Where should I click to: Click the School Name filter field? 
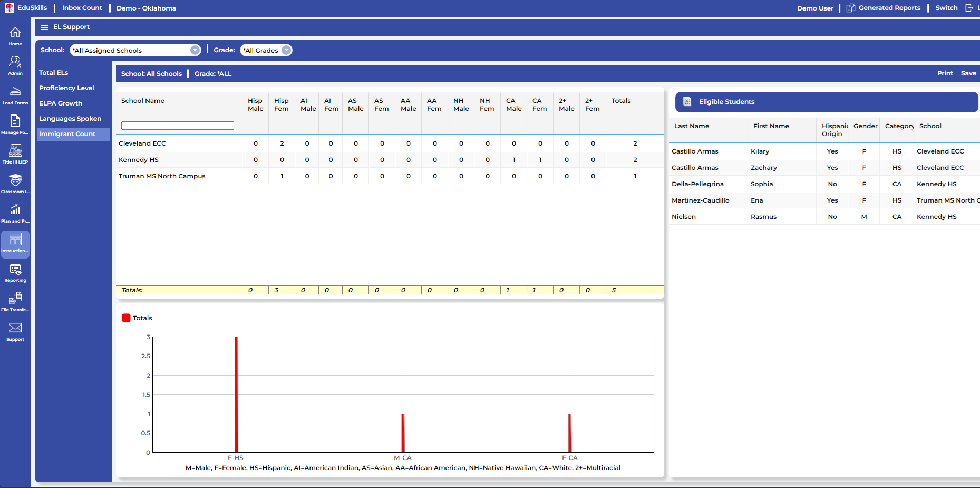tap(178, 126)
